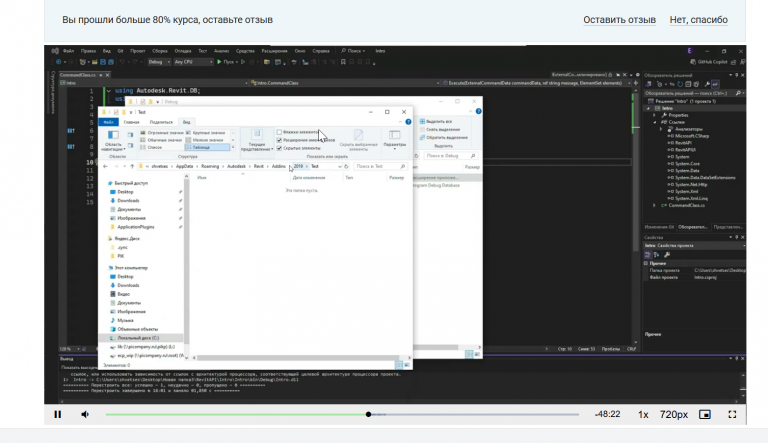
Task: Dismiss banner with 'Нет, спасибо'
Action: click(x=698, y=20)
